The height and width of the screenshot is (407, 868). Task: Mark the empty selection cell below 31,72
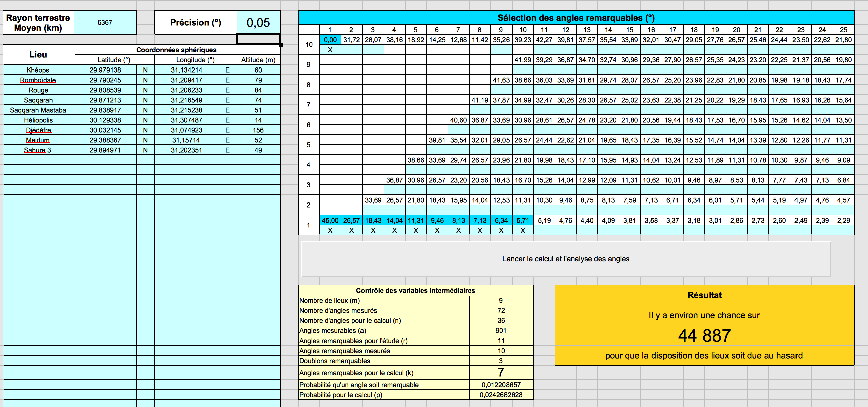351,50
